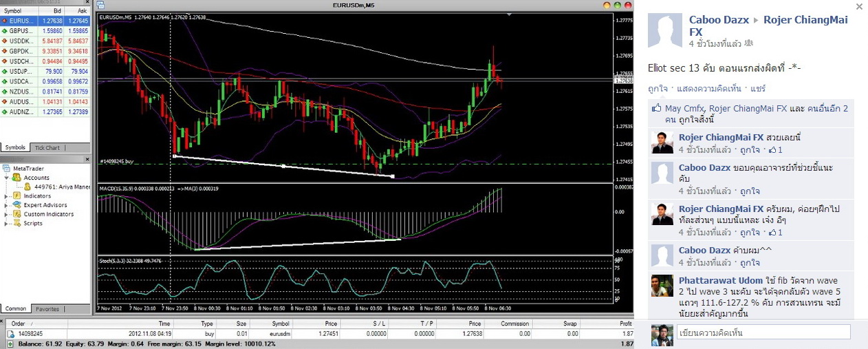Click the 4 ชั่วโมงที่แล้ว timestamp under post header

715,43
